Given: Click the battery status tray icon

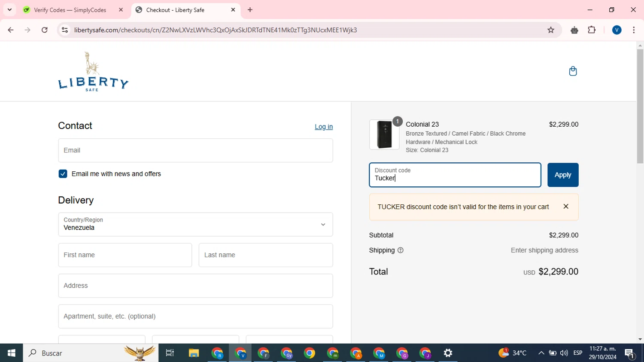Looking at the screenshot, I should tap(553, 353).
